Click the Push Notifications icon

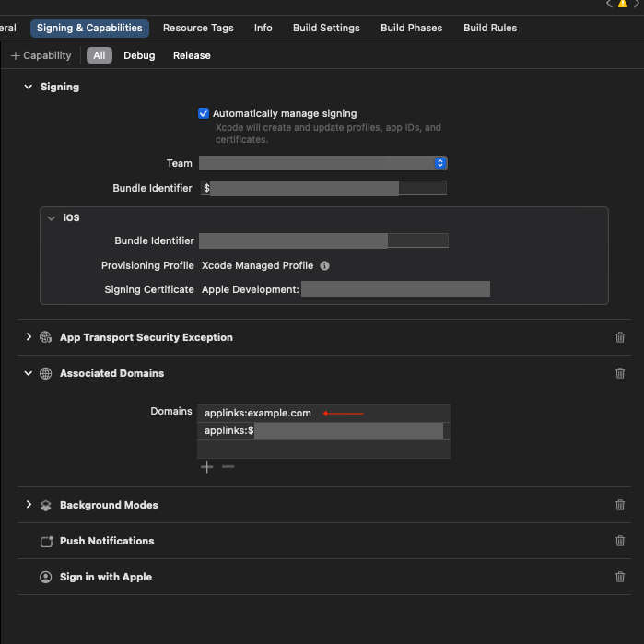46,542
